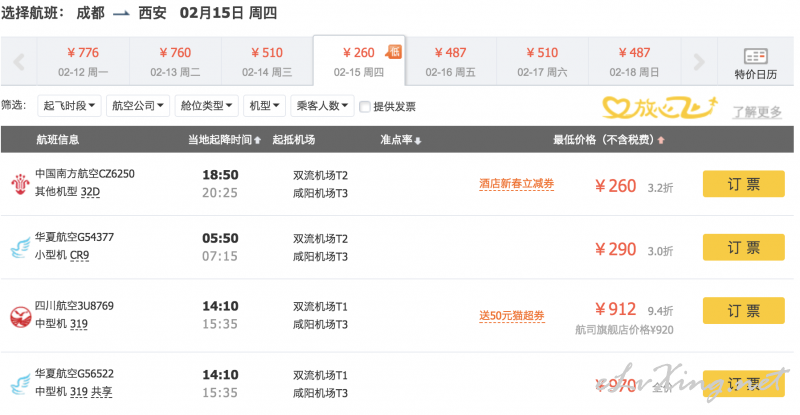The width and height of the screenshot is (800, 415).
Task: Open the 航空公司 filter dropdown
Action: coord(136,106)
